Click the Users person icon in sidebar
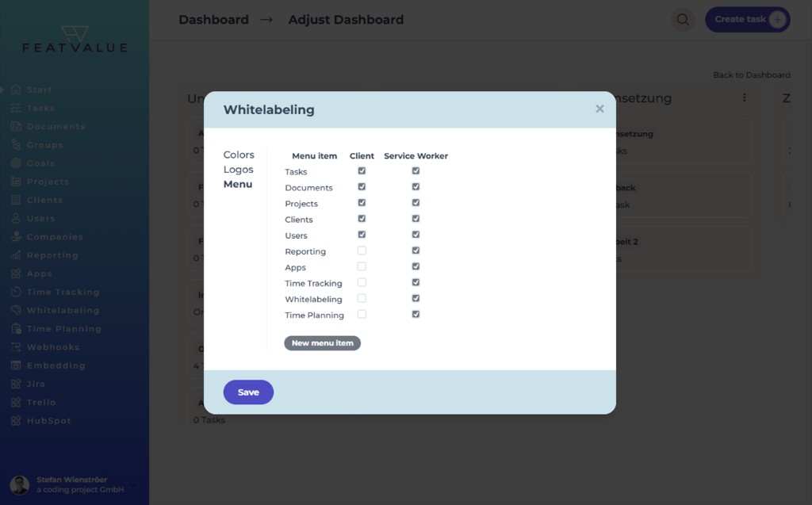The image size is (812, 505). (x=16, y=218)
